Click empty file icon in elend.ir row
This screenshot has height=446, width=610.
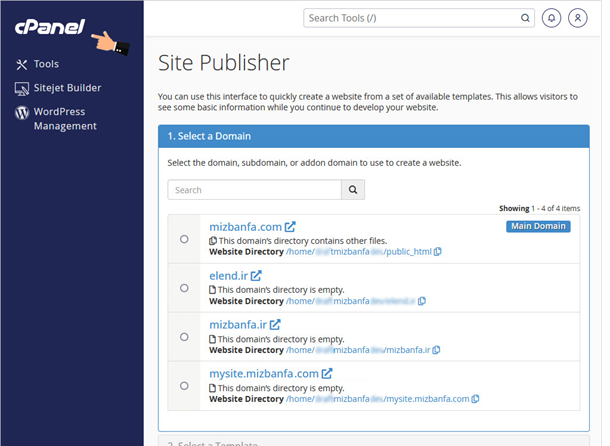(212, 290)
